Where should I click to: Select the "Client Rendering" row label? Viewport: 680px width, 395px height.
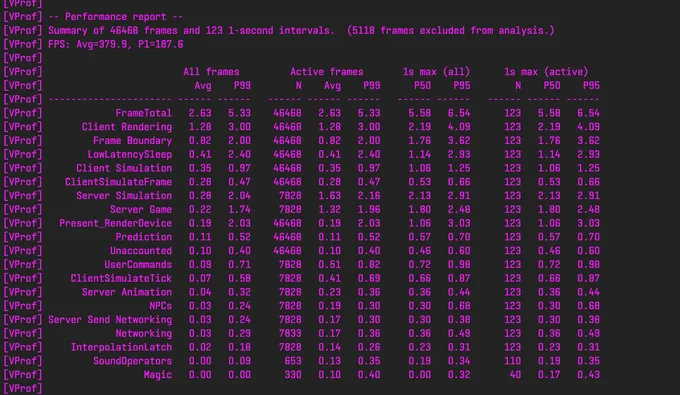(127, 127)
